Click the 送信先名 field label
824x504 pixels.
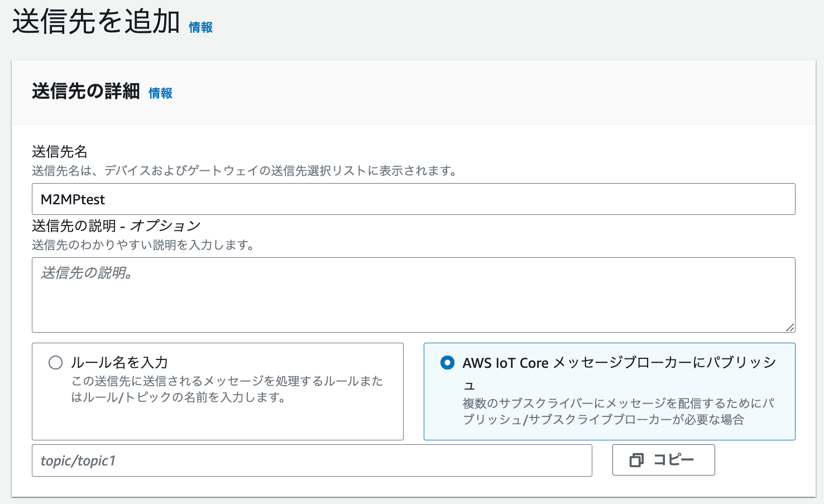[60, 152]
